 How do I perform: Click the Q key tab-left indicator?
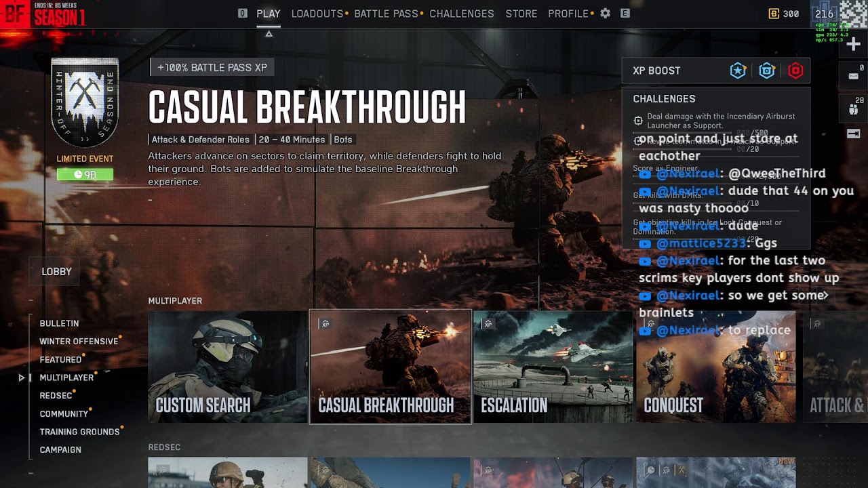(x=243, y=14)
